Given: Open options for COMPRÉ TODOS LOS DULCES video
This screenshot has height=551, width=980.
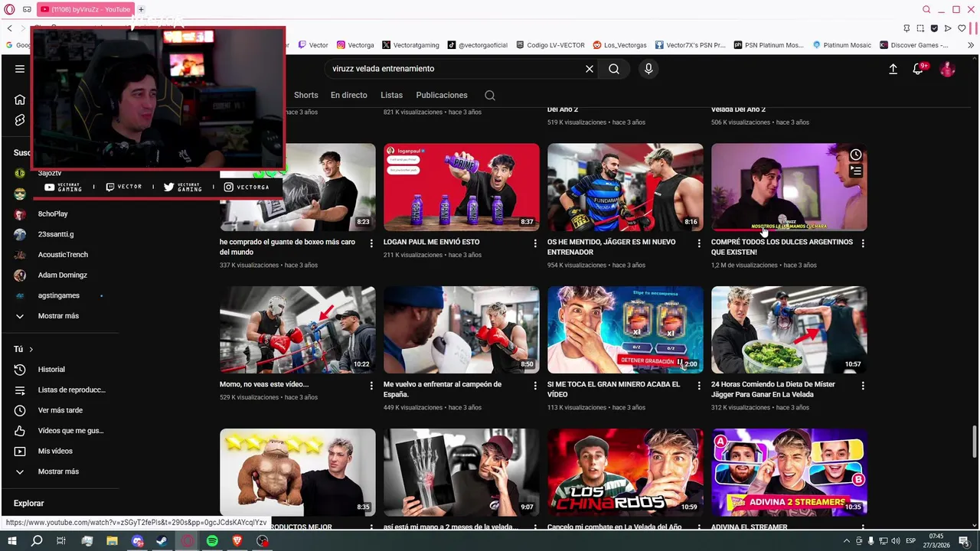Looking at the screenshot, I should [x=863, y=243].
